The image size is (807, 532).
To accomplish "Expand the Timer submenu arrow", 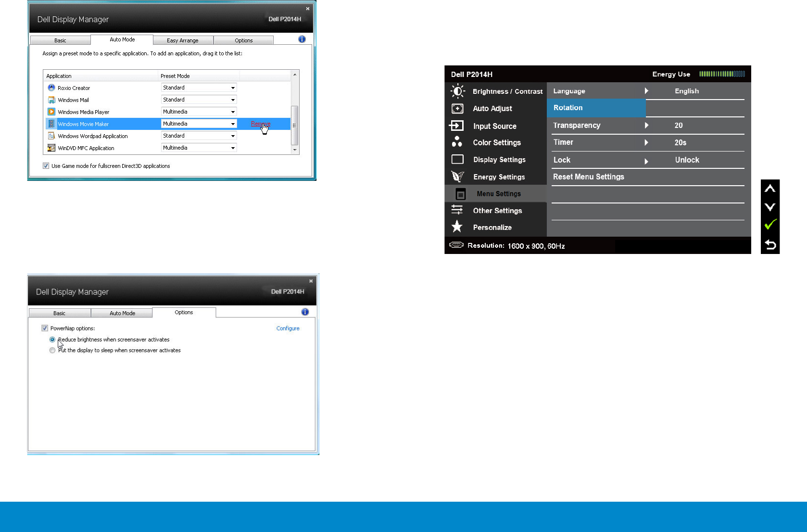I will pyautogui.click(x=646, y=142).
